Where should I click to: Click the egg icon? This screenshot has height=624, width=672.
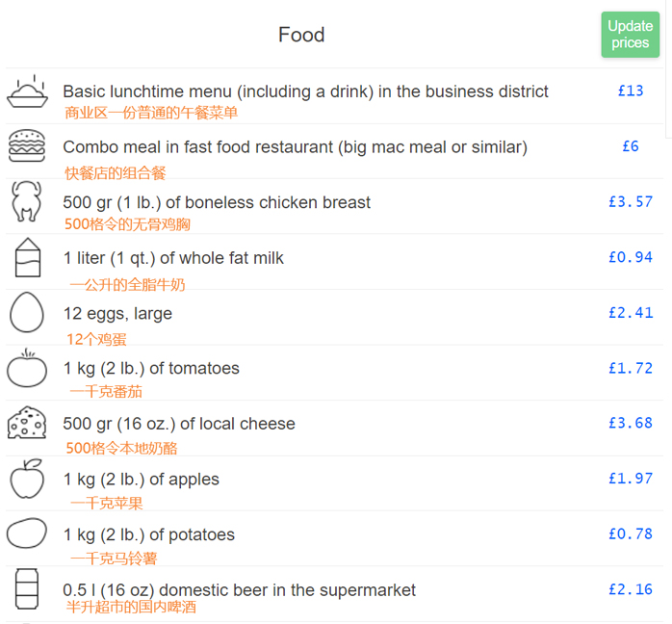[x=27, y=313]
